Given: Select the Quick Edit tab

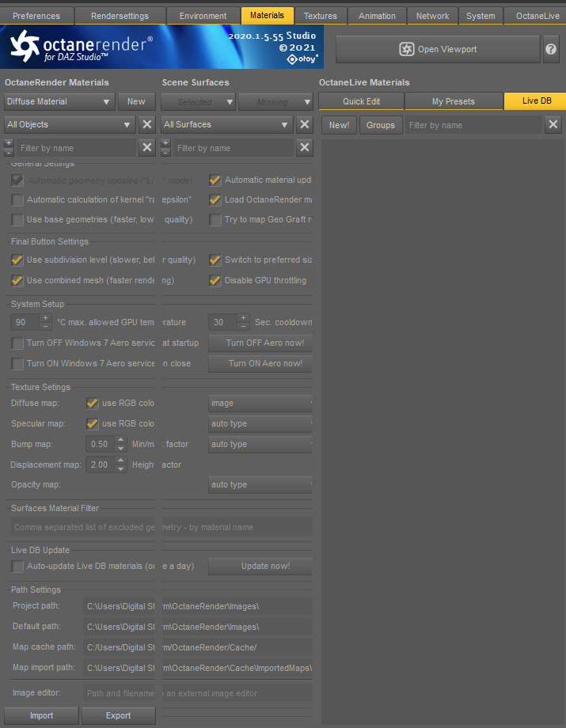Looking at the screenshot, I should point(361,101).
